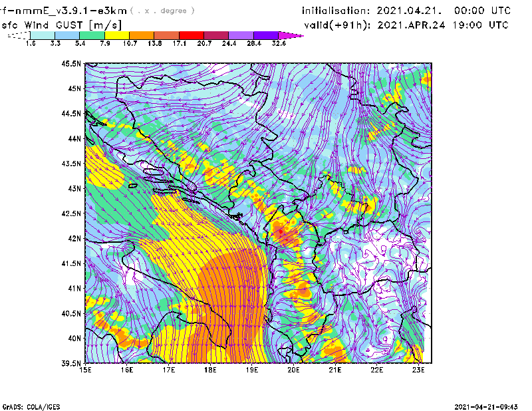Click the yellow legend swatch after 7.9
Image resolution: width=532 pixels, height=411 pixels.
[117, 35]
